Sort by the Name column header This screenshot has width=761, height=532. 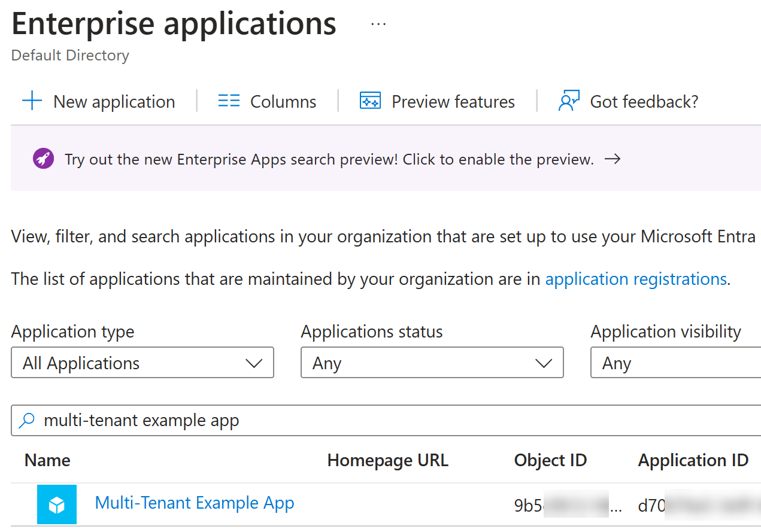click(x=47, y=460)
